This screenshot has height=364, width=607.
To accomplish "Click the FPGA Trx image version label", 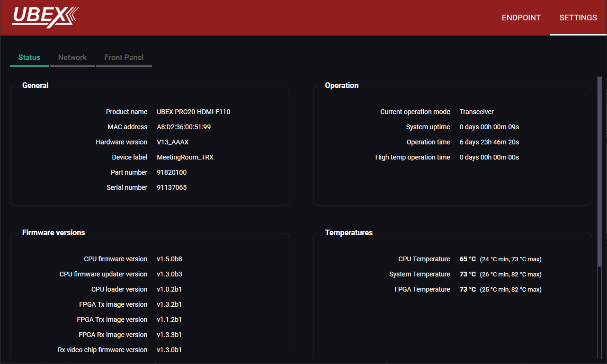I will [112, 320].
